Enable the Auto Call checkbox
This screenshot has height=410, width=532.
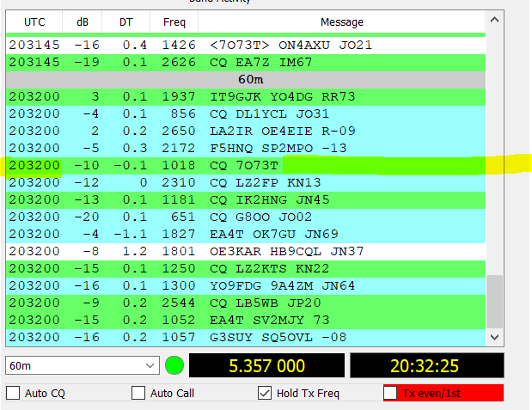click(138, 394)
